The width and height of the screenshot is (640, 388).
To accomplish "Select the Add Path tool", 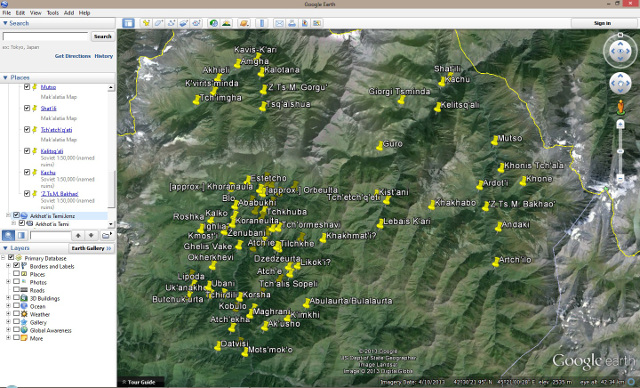I will 171,23.
